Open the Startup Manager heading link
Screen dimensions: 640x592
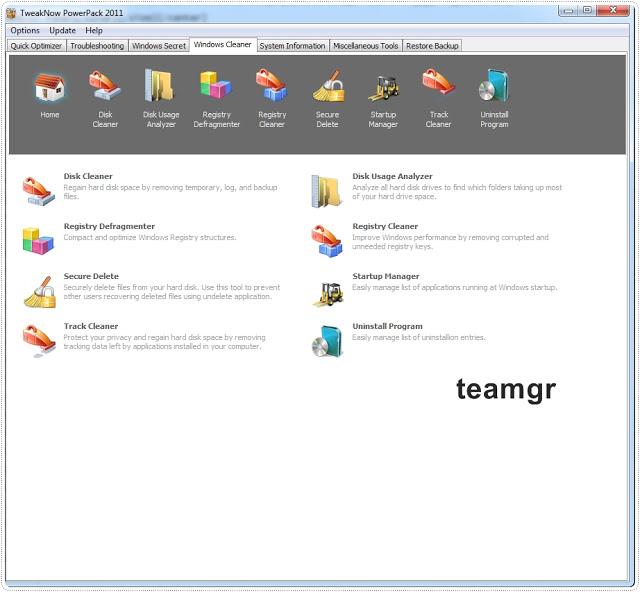[386, 276]
